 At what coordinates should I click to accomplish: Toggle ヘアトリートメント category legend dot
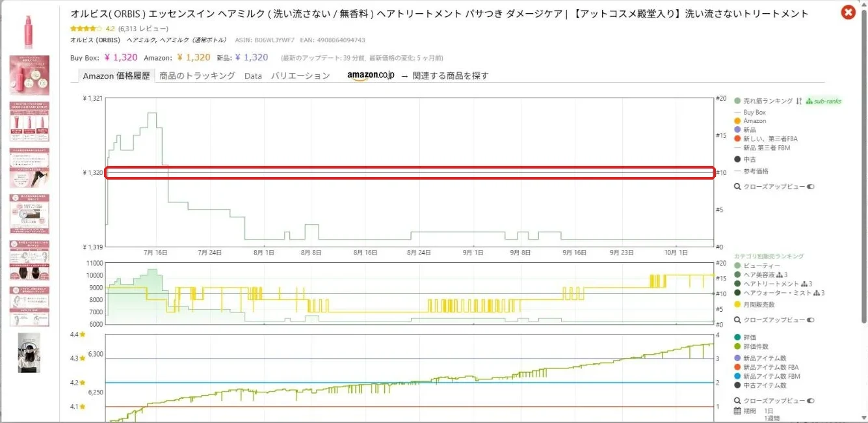coord(737,284)
